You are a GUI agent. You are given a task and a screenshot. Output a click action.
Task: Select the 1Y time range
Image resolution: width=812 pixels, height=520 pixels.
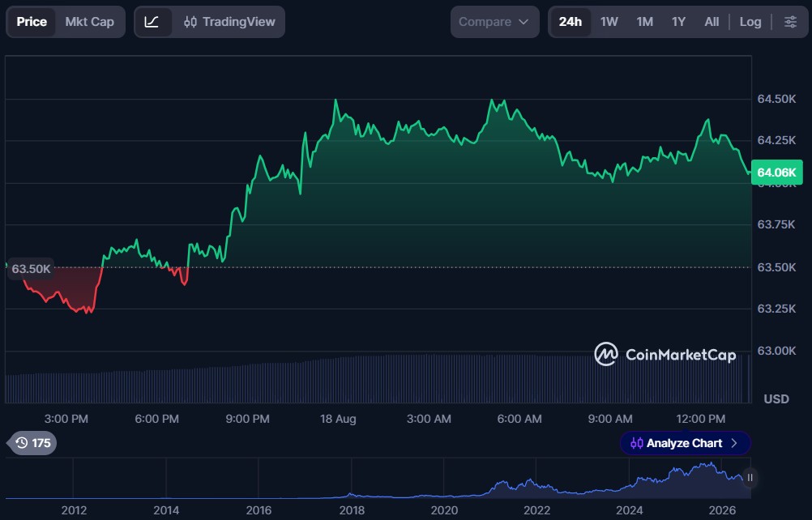(678, 22)
